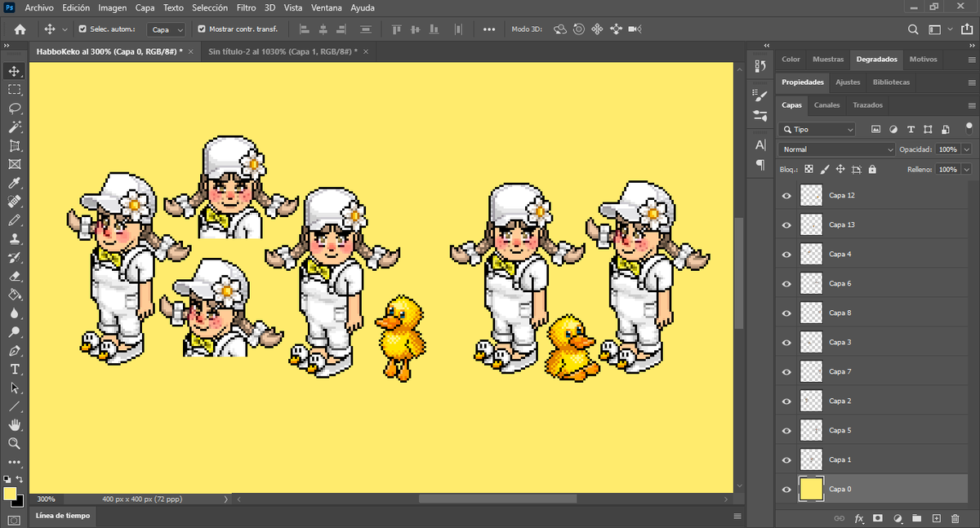
Task: Toggle Mostrar contr. transf. checkbox
Action: pos(202,29)
